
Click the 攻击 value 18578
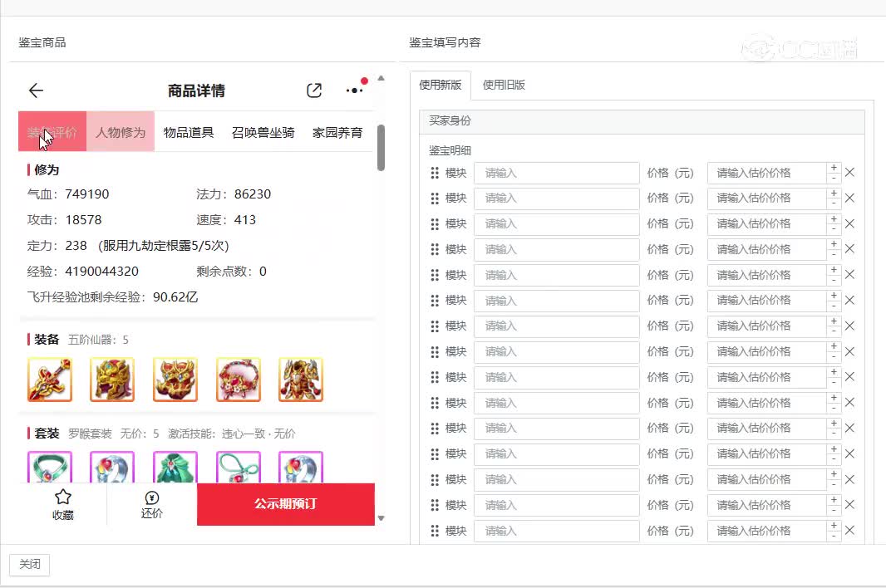pyautogui.click(x=84, y=220)
